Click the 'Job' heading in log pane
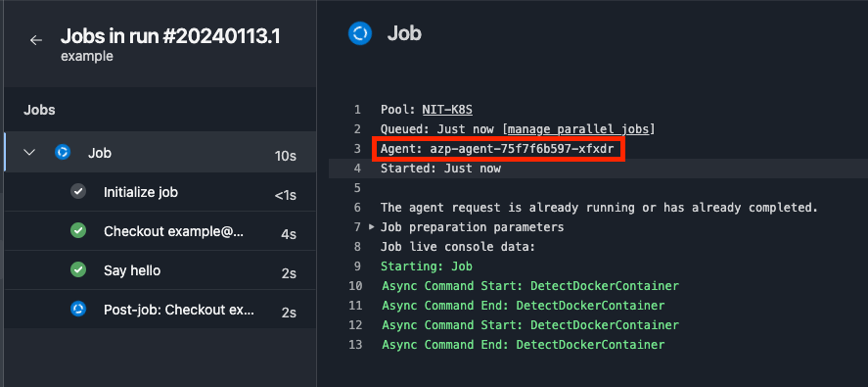868x387 pixels. (x=404, y=33)
